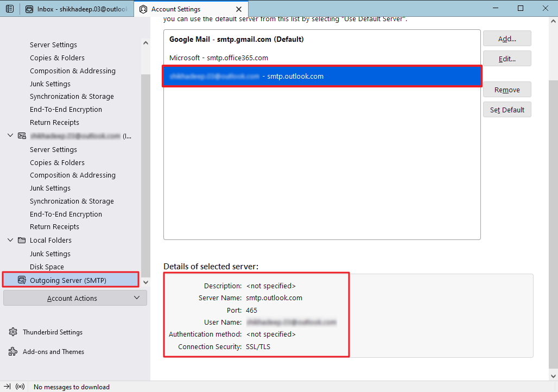This screenshot has height=392, width=558.
Task: Click the outlook account mail icon
Action: (x=22, y=136)
